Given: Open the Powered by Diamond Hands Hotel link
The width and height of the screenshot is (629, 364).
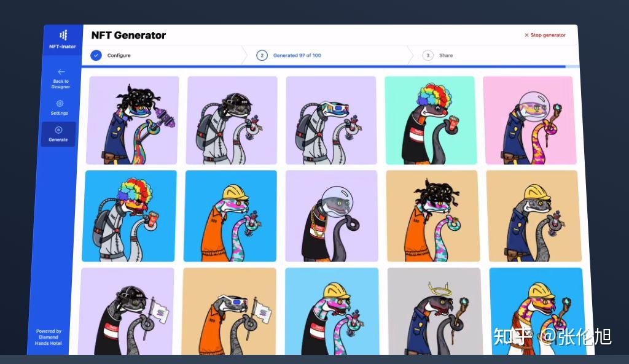Looking at the screenshot, I should [x=49, y=337].
